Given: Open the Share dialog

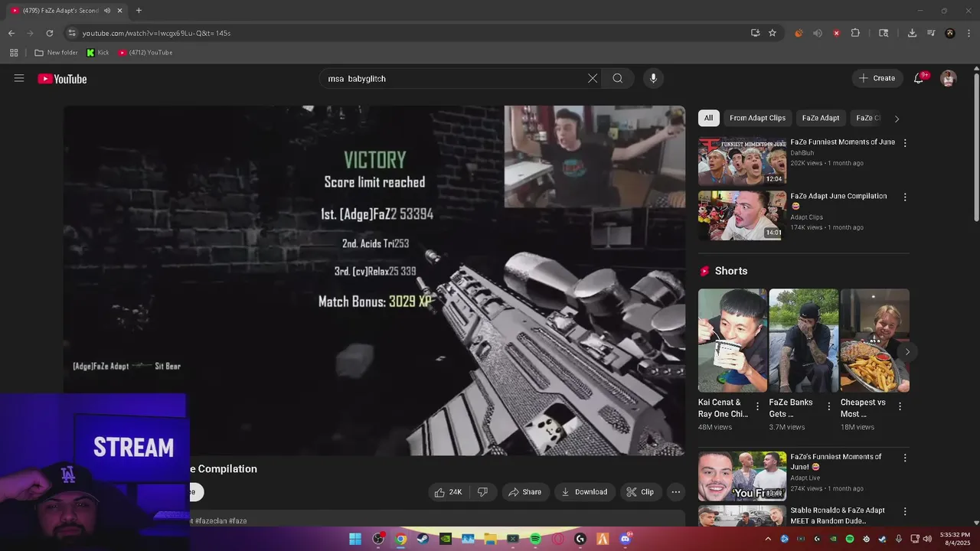Looking at the screenshot, I should point(525,492).
